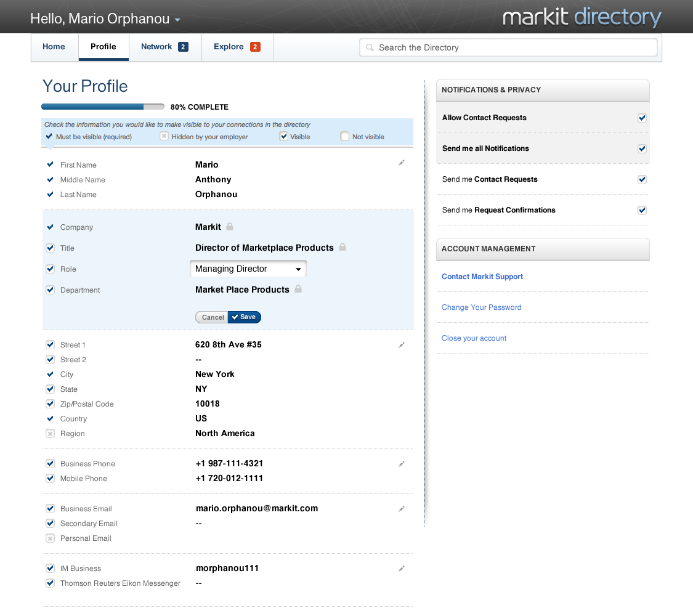The width and height of the screenshot is (693, 616).
Task: Click the 80% complete profile progress bar
Action: (102, 107)
